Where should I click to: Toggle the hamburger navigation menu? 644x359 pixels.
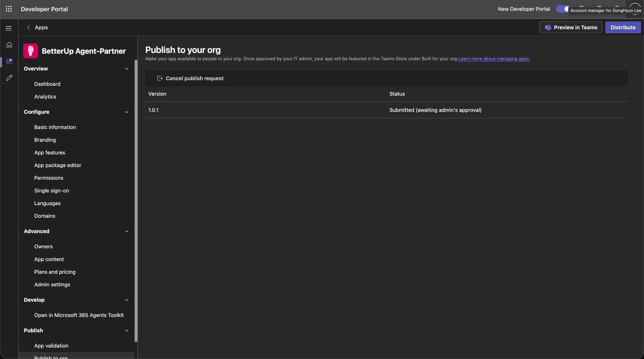[9, 28]
